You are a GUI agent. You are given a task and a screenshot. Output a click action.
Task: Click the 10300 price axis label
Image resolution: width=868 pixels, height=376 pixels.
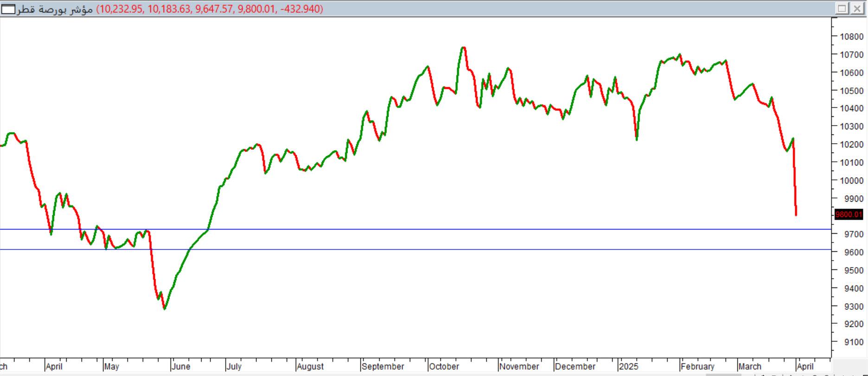(x=852, y=127)
